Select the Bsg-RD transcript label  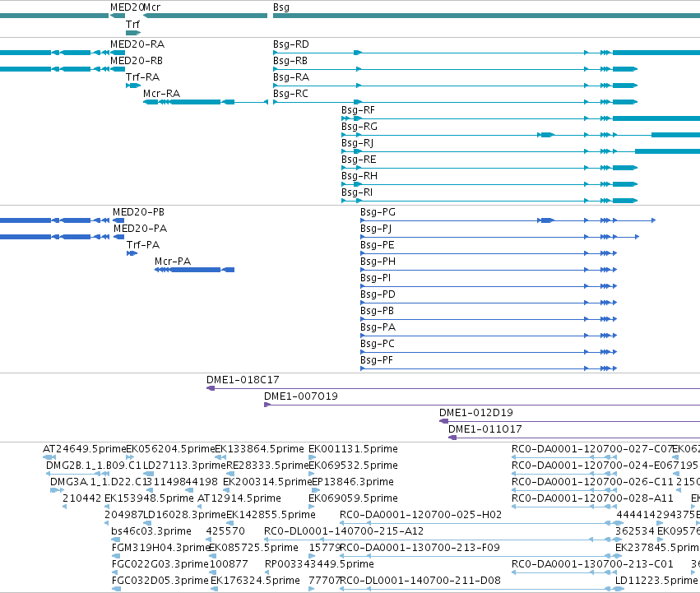tap(291, 44)
